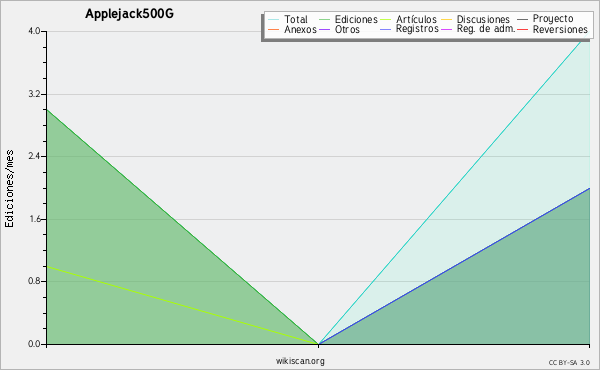The image size is (600, 370).
Task: Click the Otros legend label
Action: click(347, 29)
